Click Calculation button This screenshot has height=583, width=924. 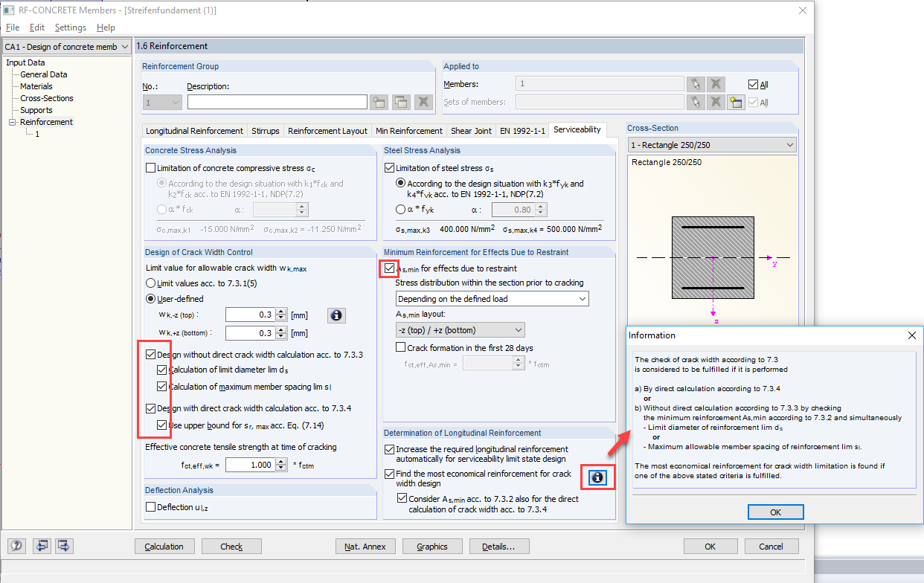(164, 547)
